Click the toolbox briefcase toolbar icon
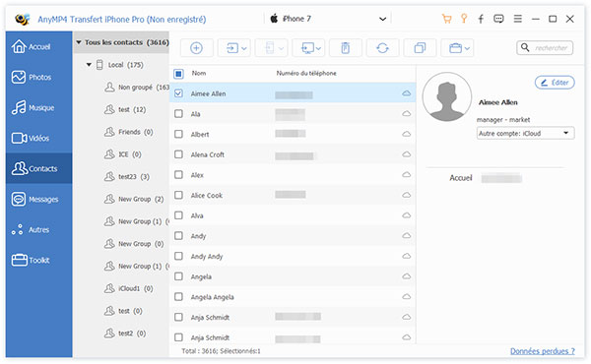This screenshot has width=591, height=364. point(455,48)
